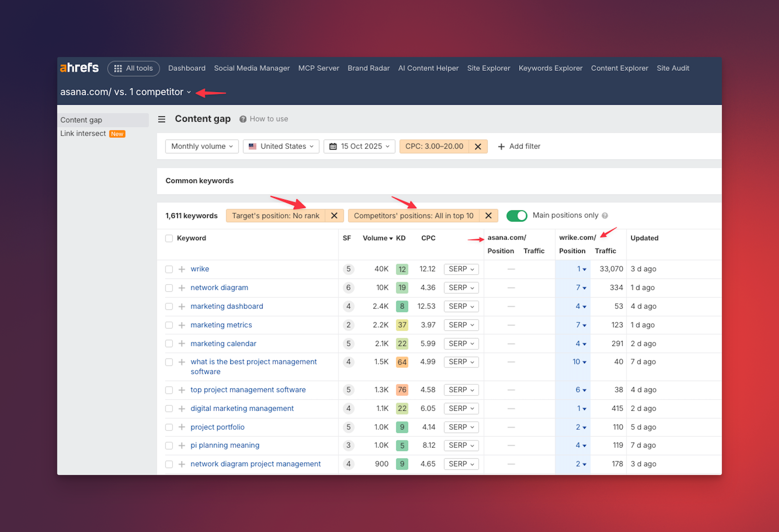Click help icon next to Main positions only
Screen dimensions: 779x532
point(605,216)
